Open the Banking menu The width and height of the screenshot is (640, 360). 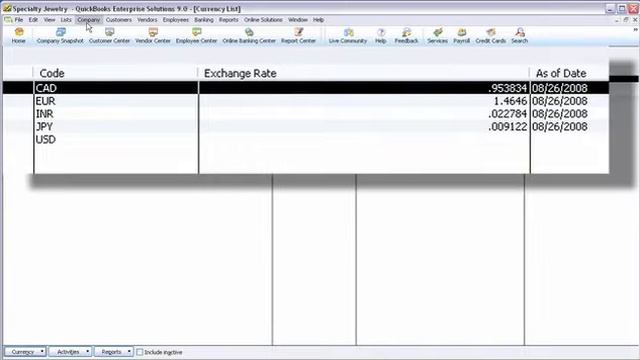204,20
